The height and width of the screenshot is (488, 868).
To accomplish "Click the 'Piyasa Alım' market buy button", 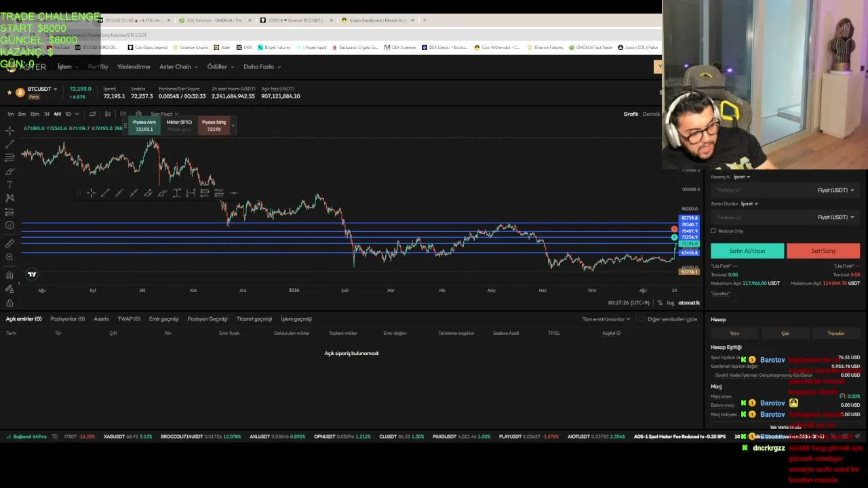I will (x=144, y=125).
